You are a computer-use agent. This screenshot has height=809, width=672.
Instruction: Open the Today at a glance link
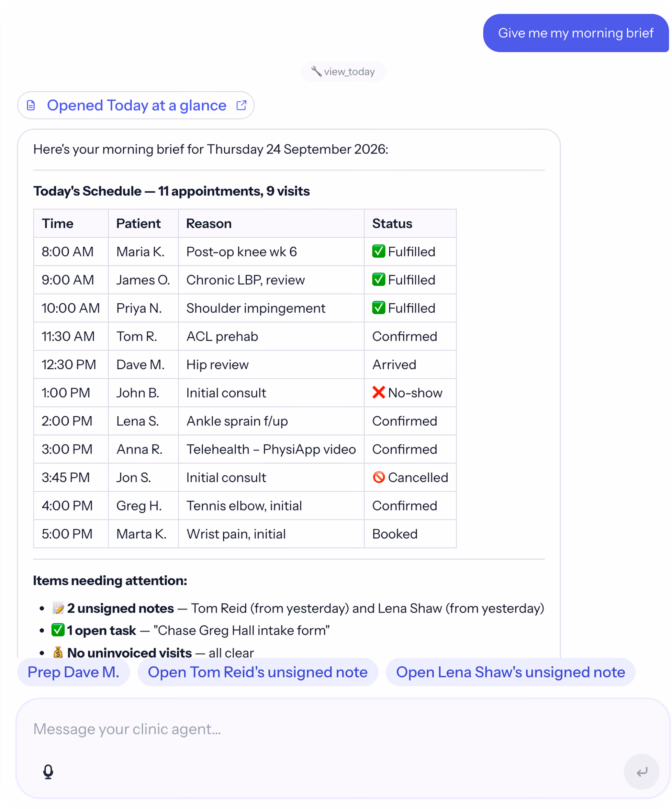[x=136, y=105]
